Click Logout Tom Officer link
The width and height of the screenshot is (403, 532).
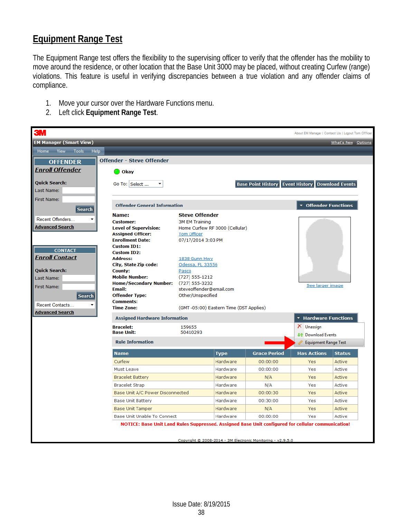[x=358, y=133]
